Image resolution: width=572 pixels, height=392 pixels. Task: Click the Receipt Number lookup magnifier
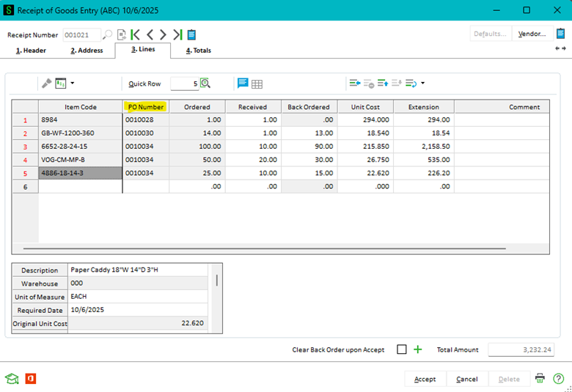tap(108, 34)
